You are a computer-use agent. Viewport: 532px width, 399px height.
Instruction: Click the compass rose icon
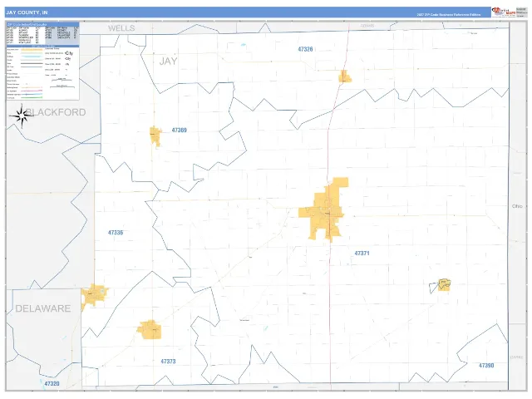(x=22, y=116)
